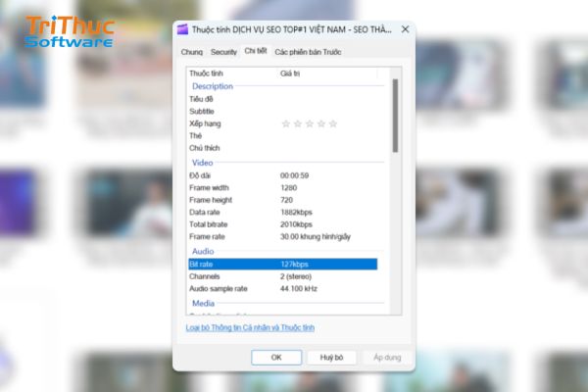The image size is (588, 392).
Task: Click the Media group header
Action: [x=203, y=303]
